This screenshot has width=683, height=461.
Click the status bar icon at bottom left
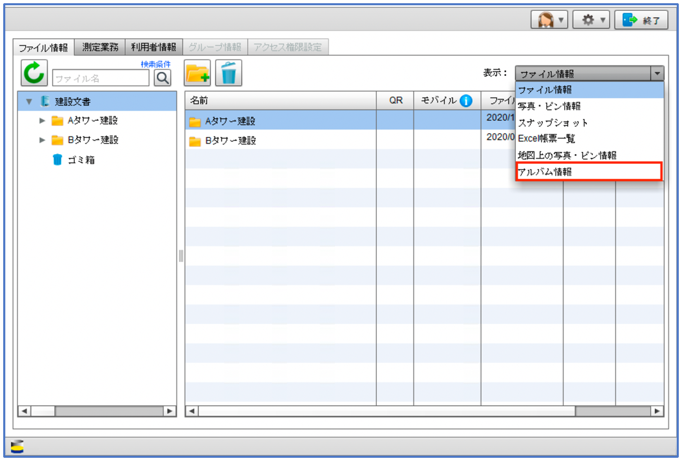click(x=18, y=446)
